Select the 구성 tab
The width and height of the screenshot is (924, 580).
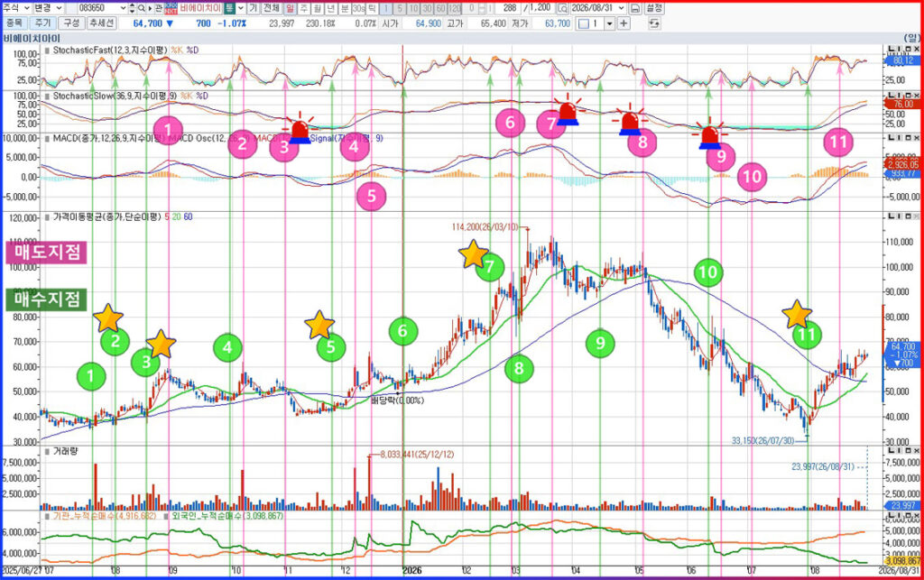pyautogui.click(x=71, y=23)
